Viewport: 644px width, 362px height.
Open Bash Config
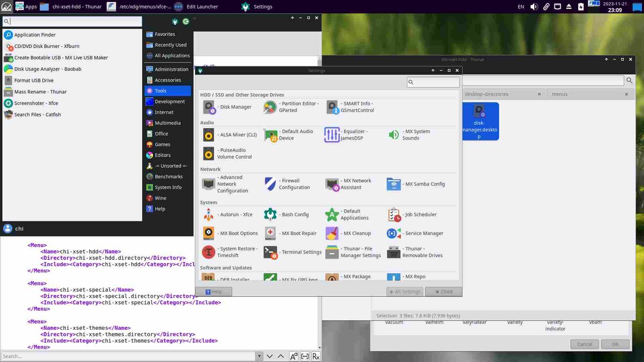(287, 215)
